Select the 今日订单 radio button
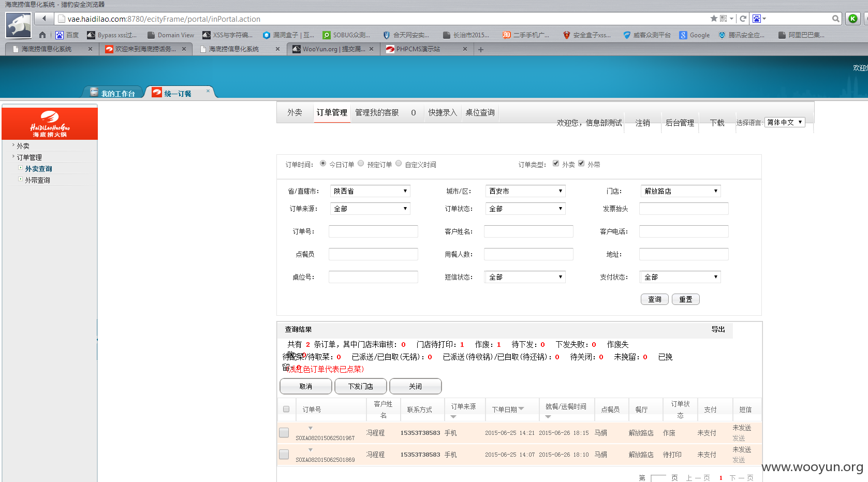Screen dimensions: 868x482 coord(323,164)
